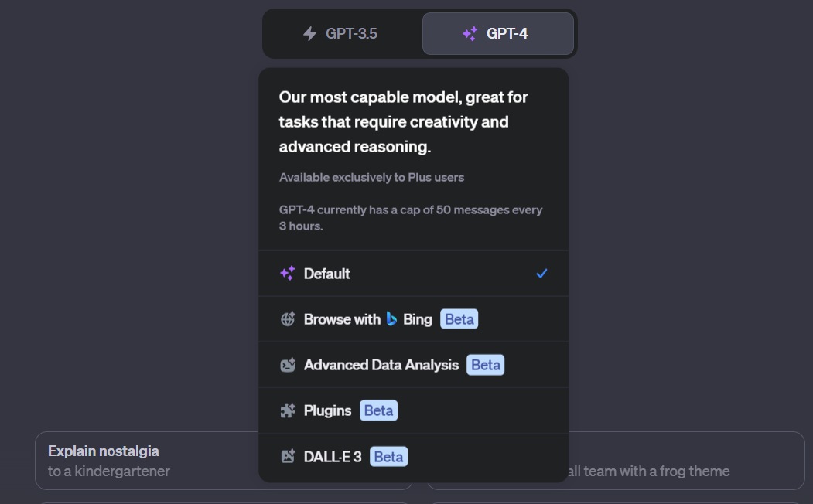Click the blue Bing logo

click(x=391, y=319)
